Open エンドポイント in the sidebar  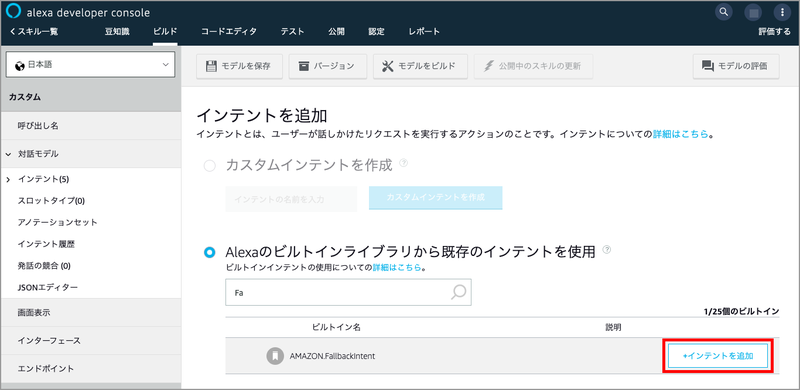tap(90, 369)
